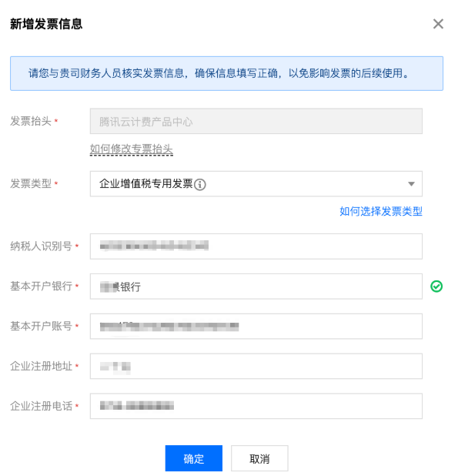This screenshot has height=476, width=458.
Task: Select the 企业增值税专用发票 combo box value
Action: pos(256,183)
